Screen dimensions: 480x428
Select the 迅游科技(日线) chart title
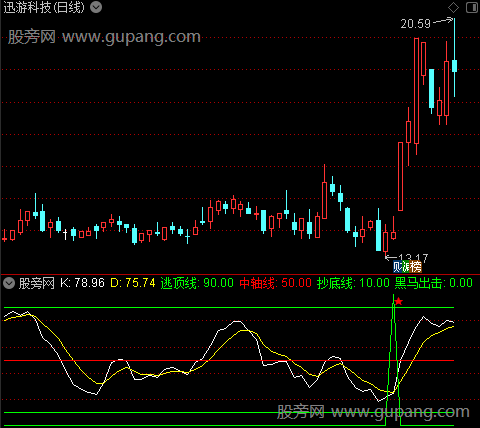44,7
